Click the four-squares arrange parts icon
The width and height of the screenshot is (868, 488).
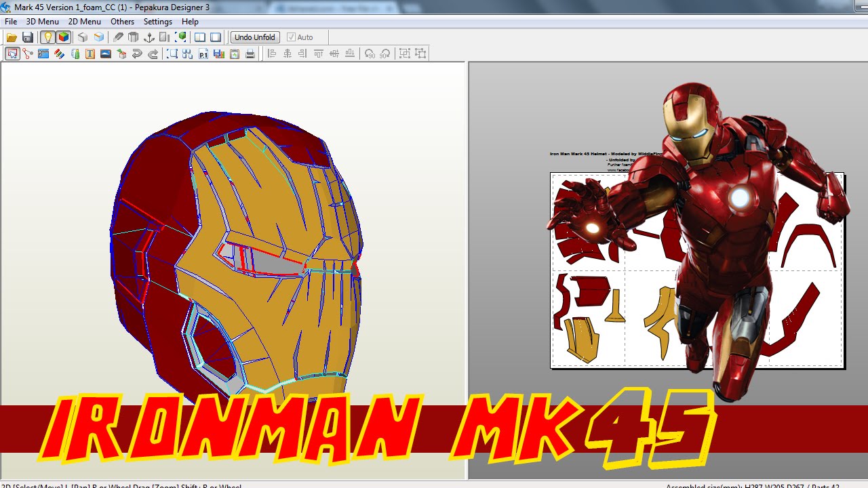tap(188, 54)
